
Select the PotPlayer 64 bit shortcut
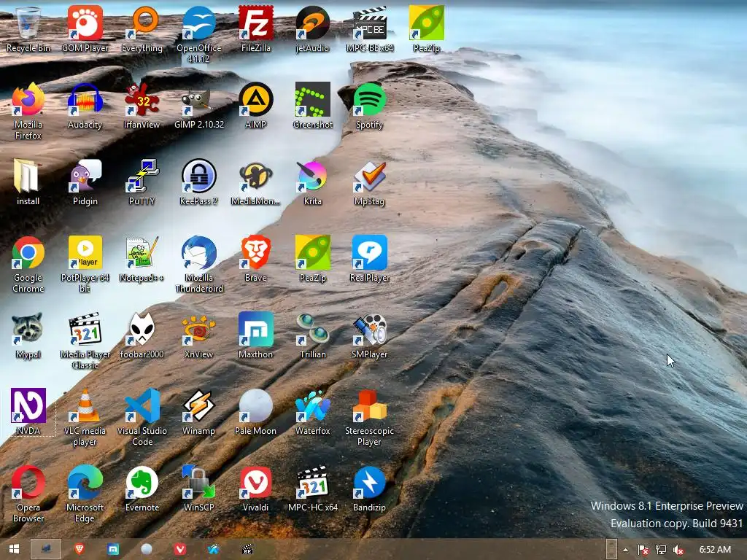click(85, 264)
